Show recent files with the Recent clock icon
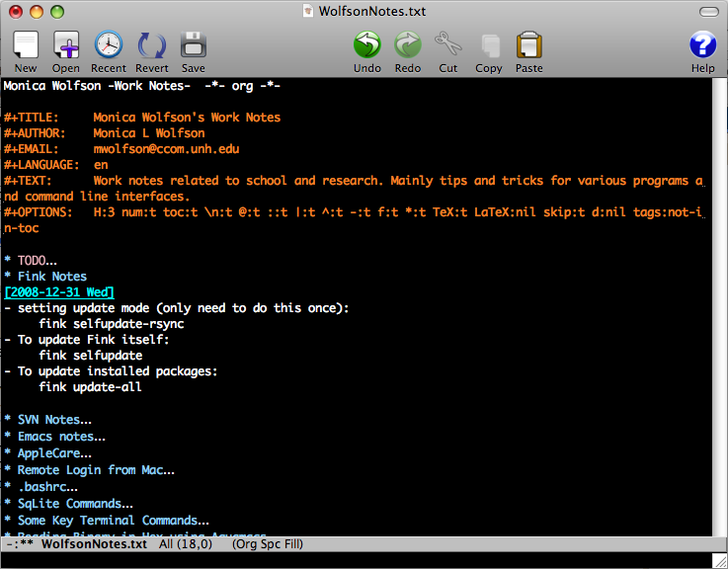This screenshot has width=728, height=569. [109, 45]
